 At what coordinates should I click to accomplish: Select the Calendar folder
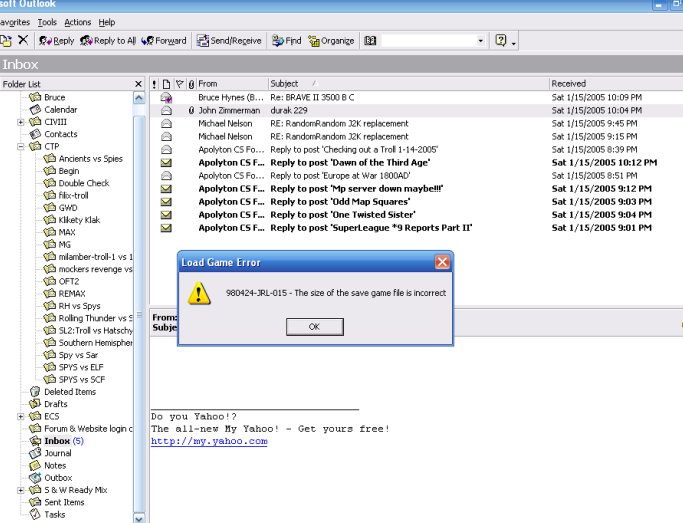point(60,110)
